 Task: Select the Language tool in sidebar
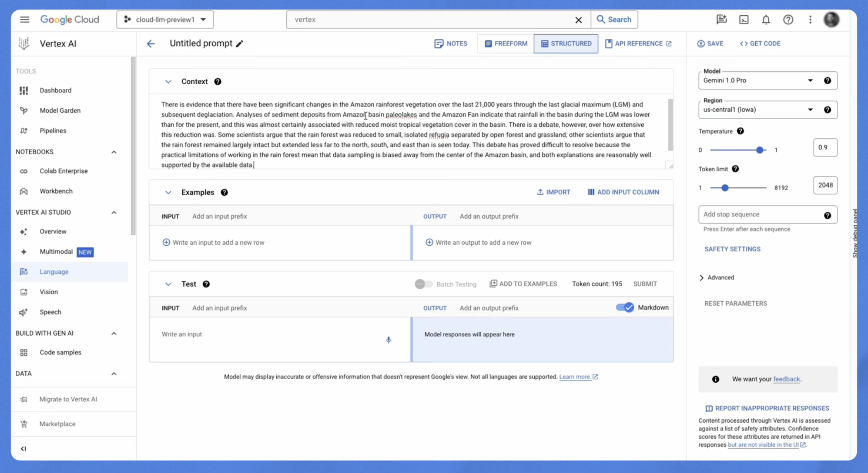[x=54, y=272]
